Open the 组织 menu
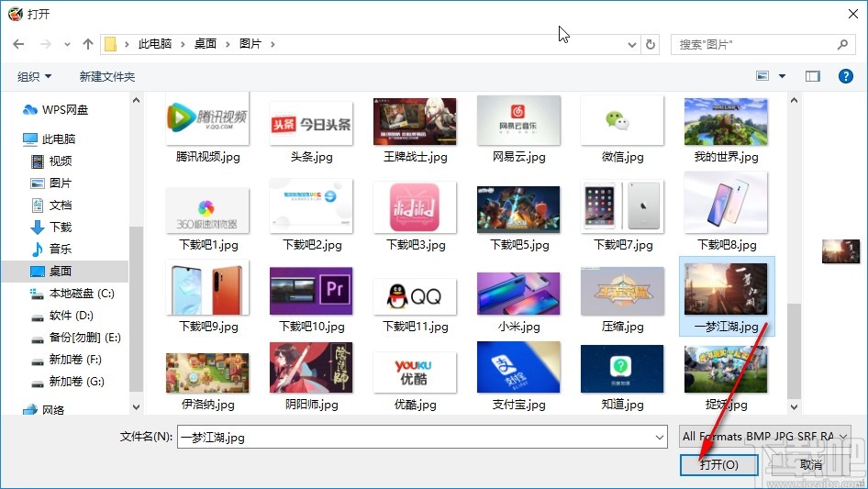The height and width of the screenshot is (489, 868). (34, 76)
